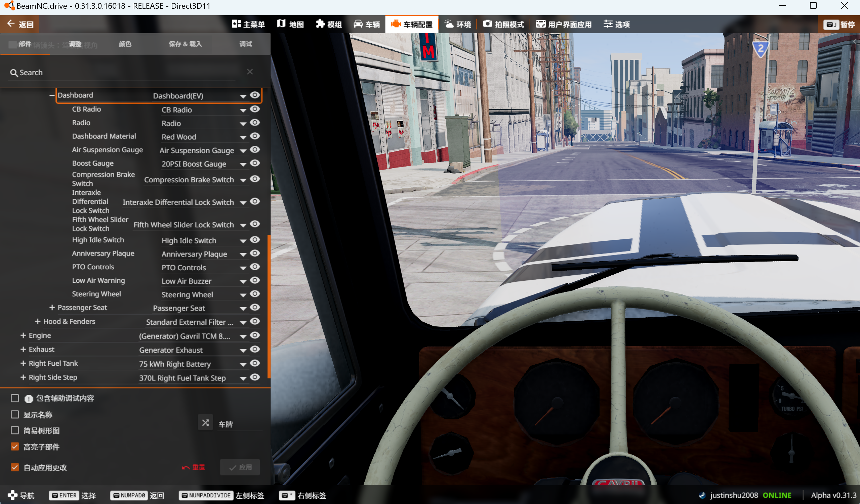Toggle visibility eye for Anniversary Plaque
This screenshot has width=860, height=504.
point(255,254)
